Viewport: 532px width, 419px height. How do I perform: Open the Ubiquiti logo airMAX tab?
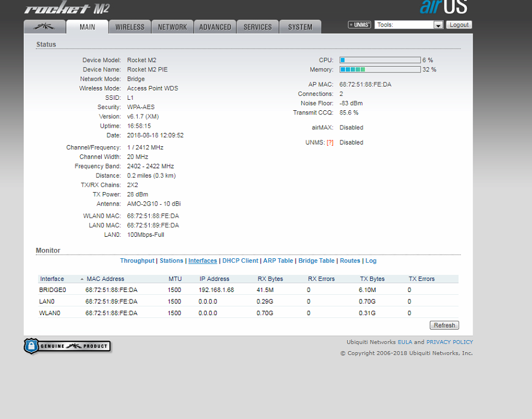45,27
